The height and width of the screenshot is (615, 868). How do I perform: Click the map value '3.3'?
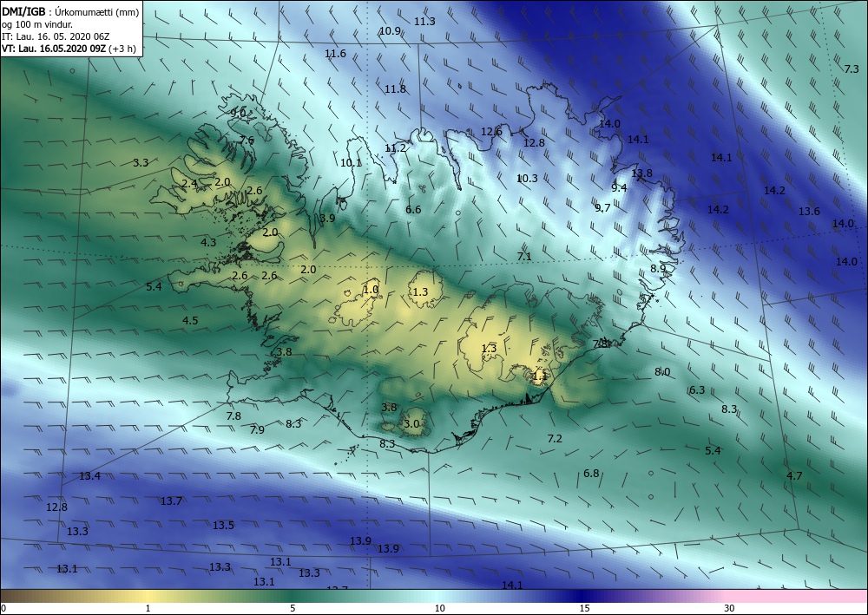click(141, 162)
